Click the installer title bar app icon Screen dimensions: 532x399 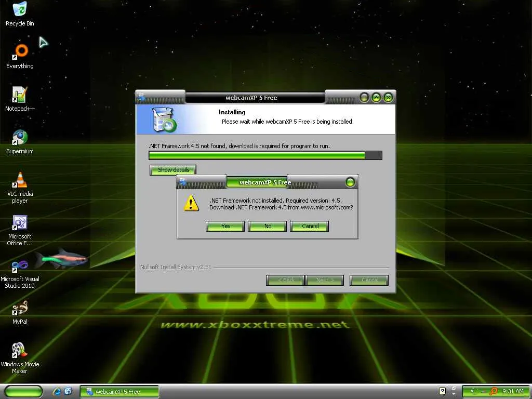tap(142, 98)
